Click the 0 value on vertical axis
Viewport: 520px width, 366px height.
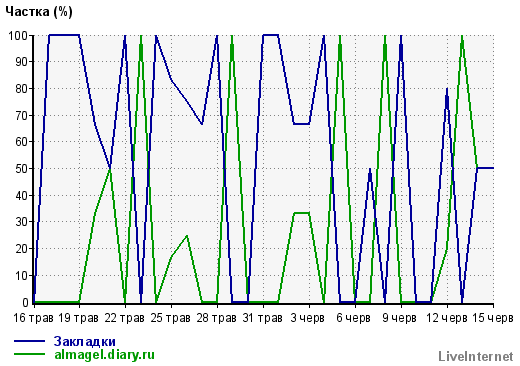26,302
